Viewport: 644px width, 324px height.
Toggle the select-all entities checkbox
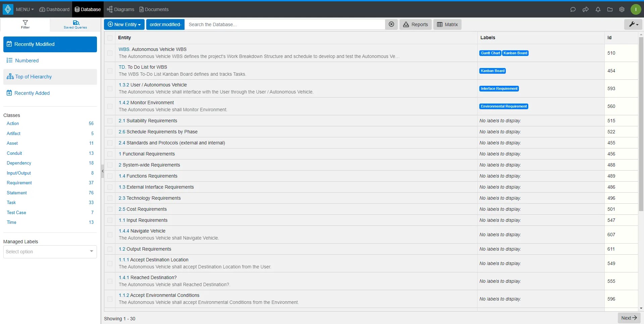pyautogui.click(x=110, y=38)
